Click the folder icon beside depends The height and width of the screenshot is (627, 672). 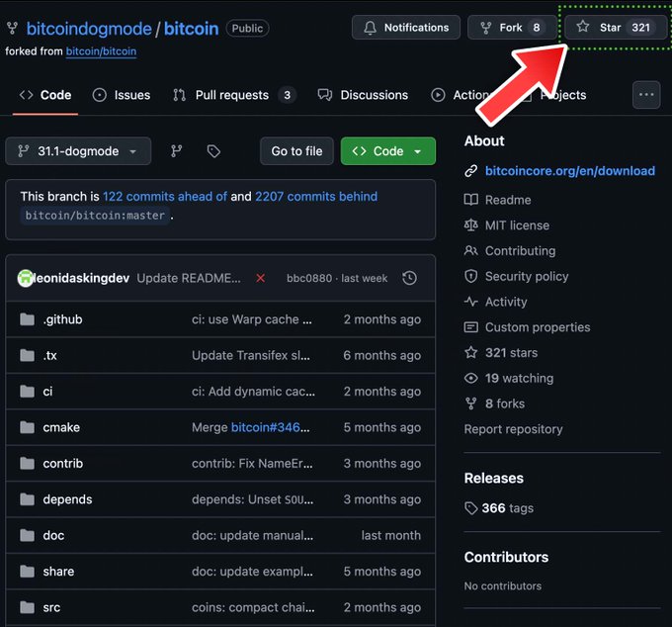pos(27,499)
